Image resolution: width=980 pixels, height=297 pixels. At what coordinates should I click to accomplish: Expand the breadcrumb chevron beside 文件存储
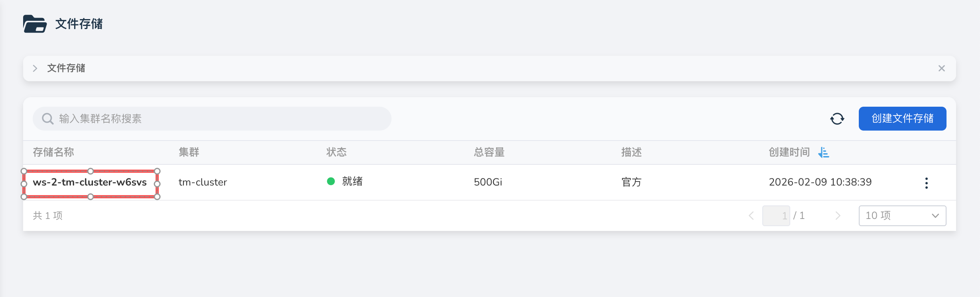click(35, 68)
